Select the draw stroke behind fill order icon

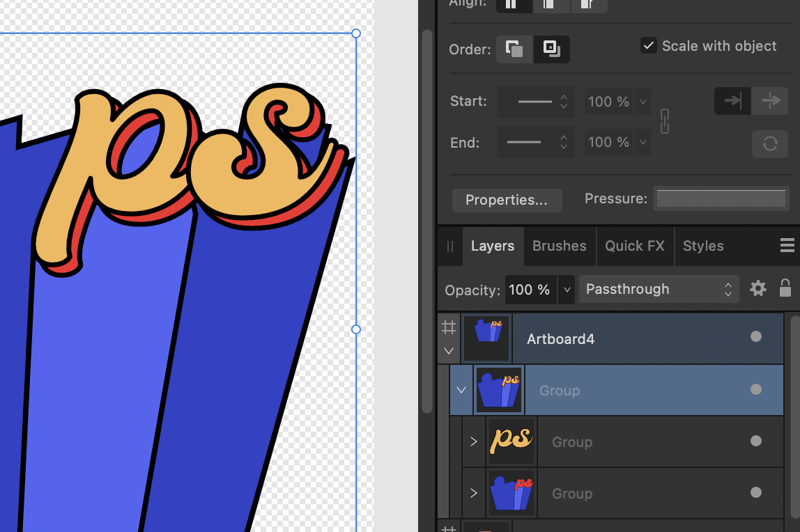(514, 49)
